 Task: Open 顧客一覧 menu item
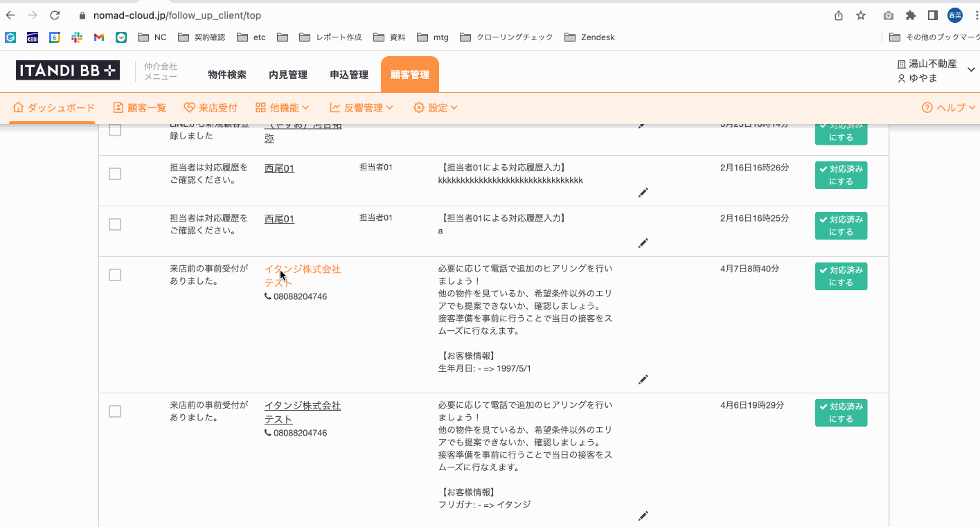(139, 108)
